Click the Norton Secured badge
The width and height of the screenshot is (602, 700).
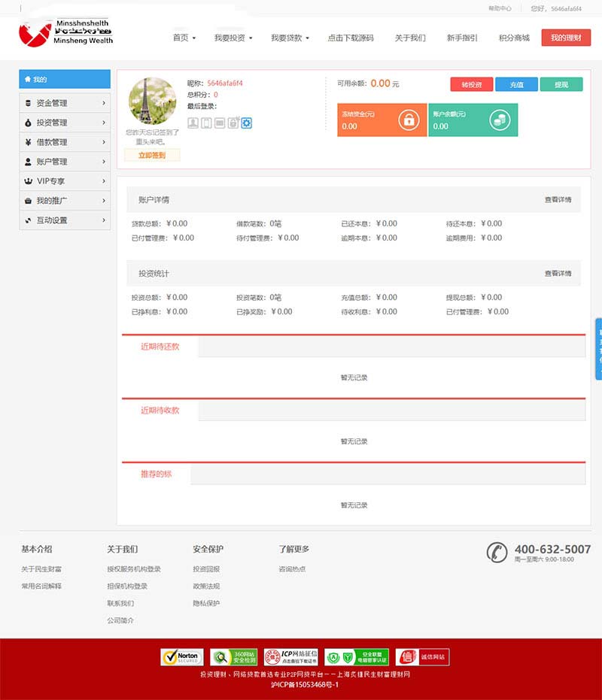pos(182,657)
